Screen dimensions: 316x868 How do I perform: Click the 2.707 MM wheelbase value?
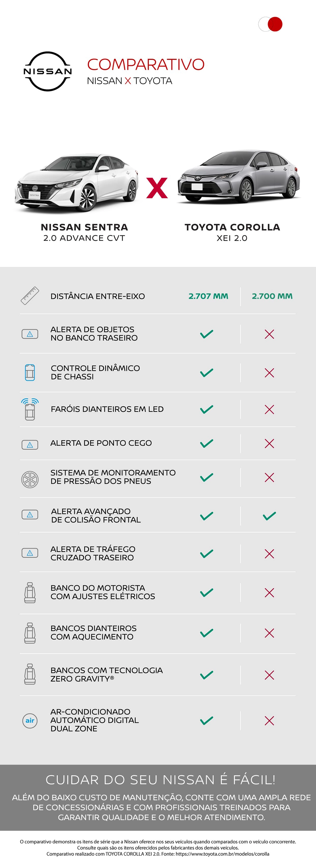pos(208,296)
